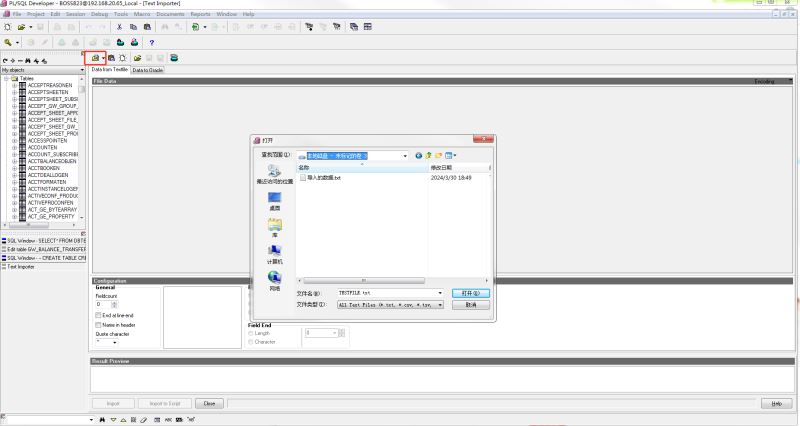800x426 pixels.
Task: Open the File menu
Action: point(17,14)
